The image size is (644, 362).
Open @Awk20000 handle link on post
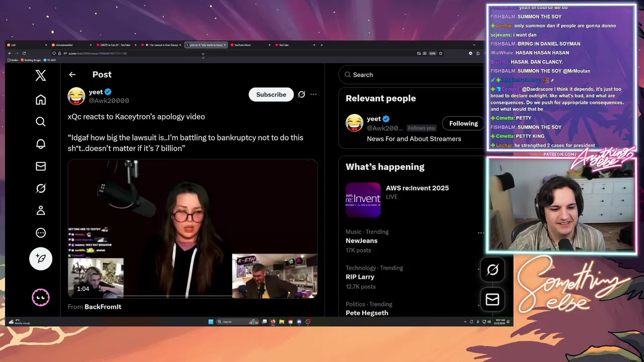point(109,101)
